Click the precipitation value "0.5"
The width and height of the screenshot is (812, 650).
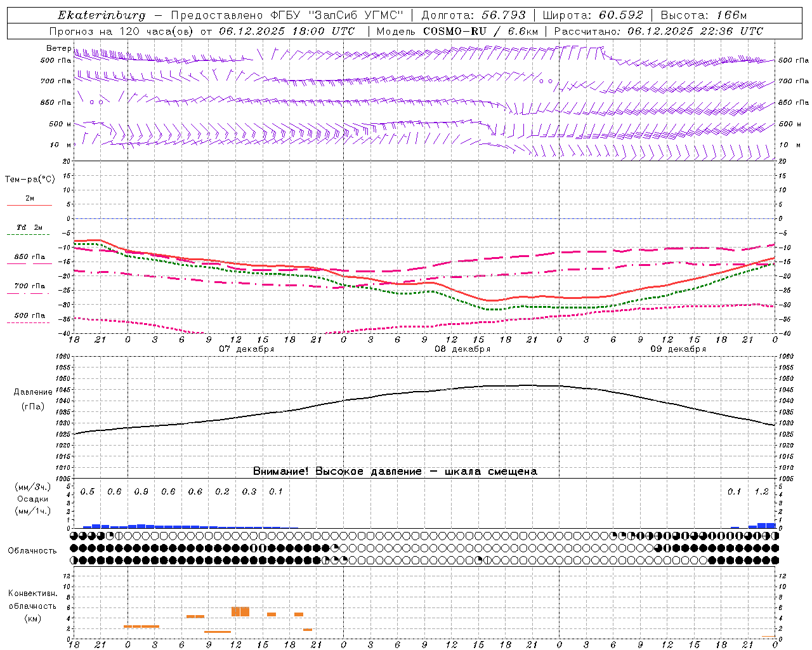tap(88, 492)
